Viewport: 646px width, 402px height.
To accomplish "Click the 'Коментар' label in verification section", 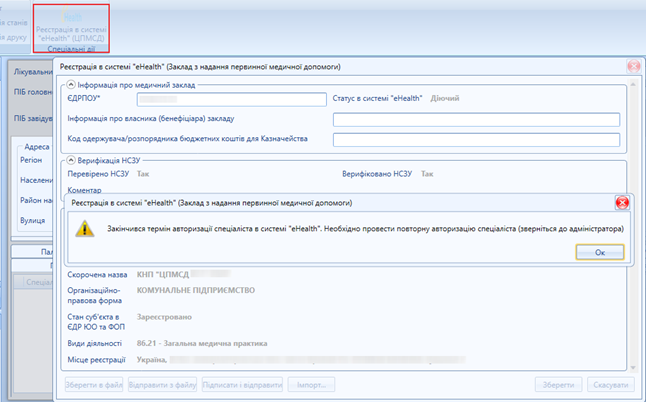I will 84,190.
